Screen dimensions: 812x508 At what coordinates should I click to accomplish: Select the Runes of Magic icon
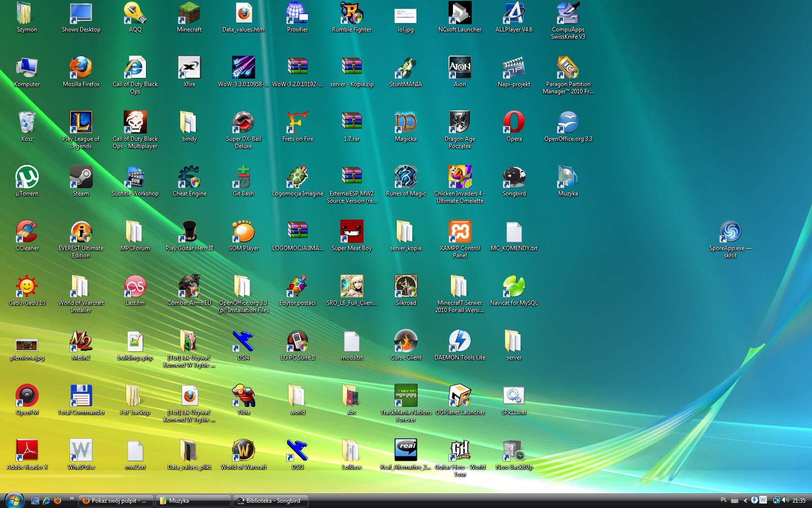pyautogui.click(x=406, y=181)
